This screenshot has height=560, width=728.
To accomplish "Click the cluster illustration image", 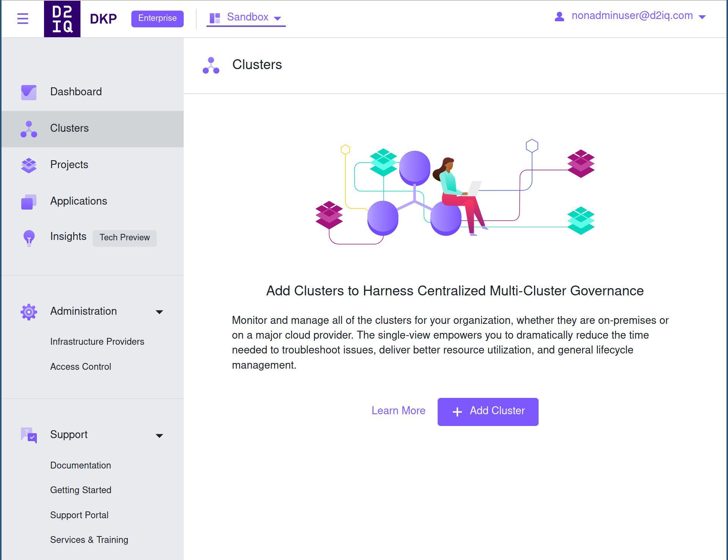I will coord(455,192).
